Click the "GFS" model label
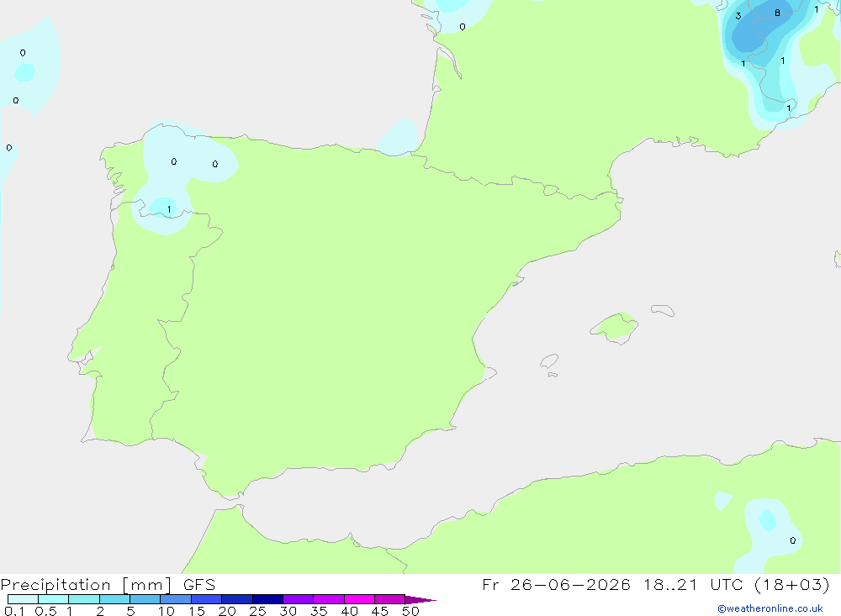Screen dimensions: 841x616 coord(199,584)
